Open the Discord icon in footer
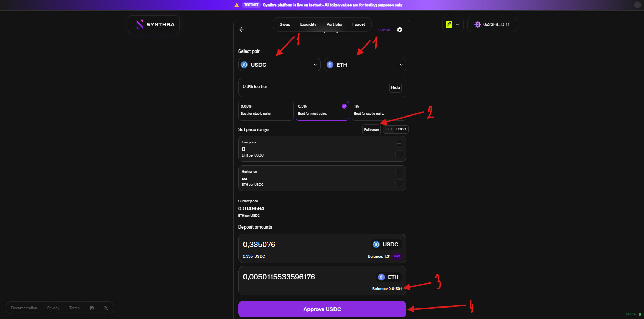 pyautogui.click(x=92, y=308)
